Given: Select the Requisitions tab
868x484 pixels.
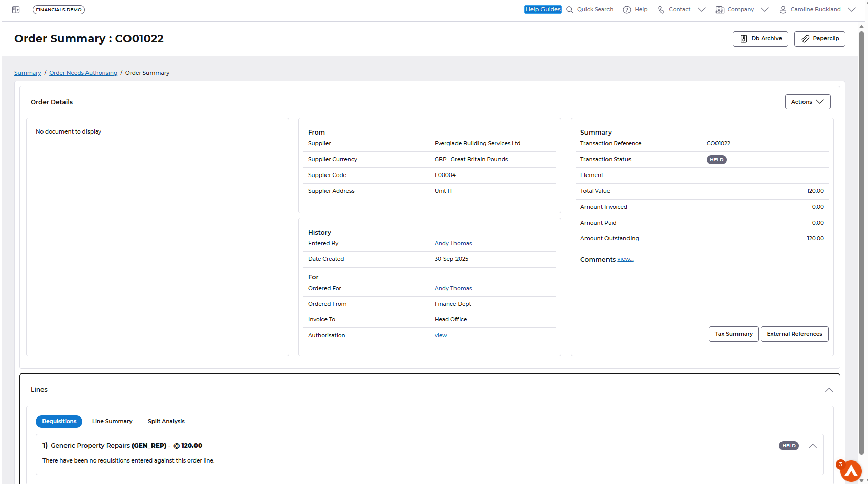Looking at the screenshot, I should (59, 422).
